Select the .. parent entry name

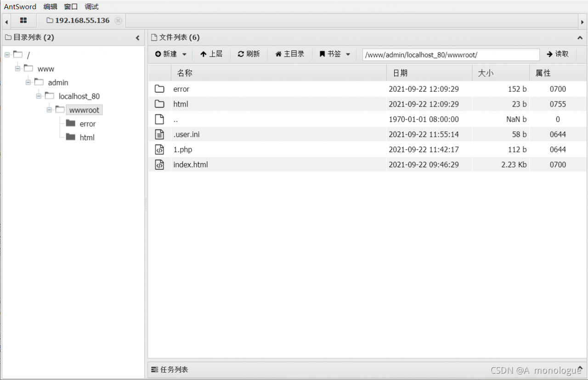[x=175, y=119]
